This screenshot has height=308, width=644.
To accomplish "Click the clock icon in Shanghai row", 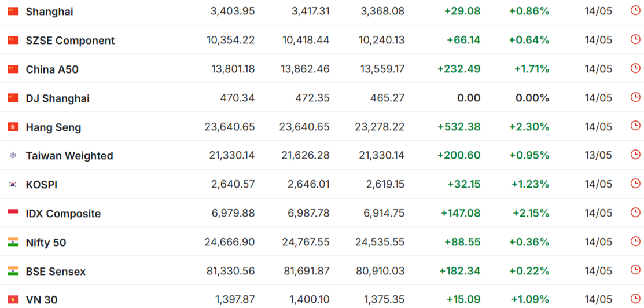I will coord(635,10).
